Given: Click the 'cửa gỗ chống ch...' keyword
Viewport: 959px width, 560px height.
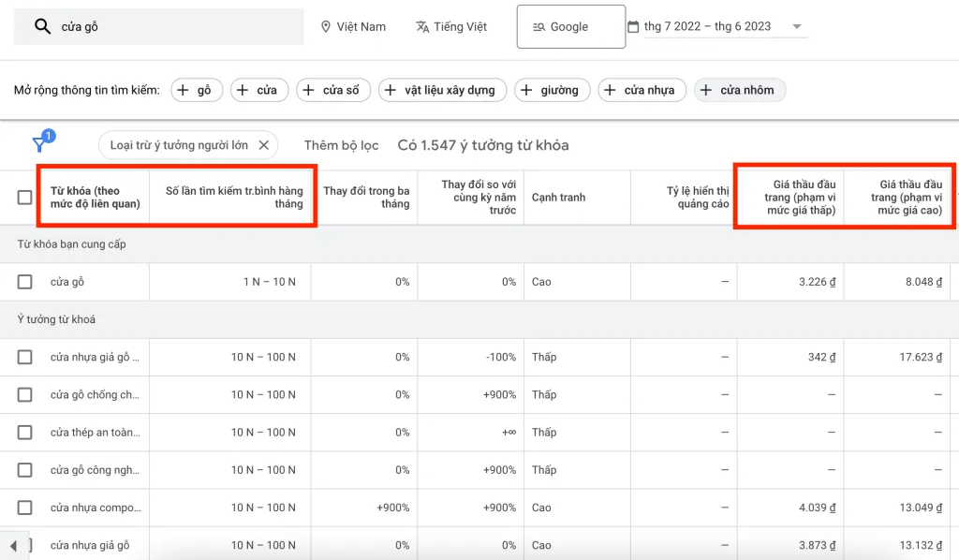Looking at the screenshot, I should pos(95,395).
